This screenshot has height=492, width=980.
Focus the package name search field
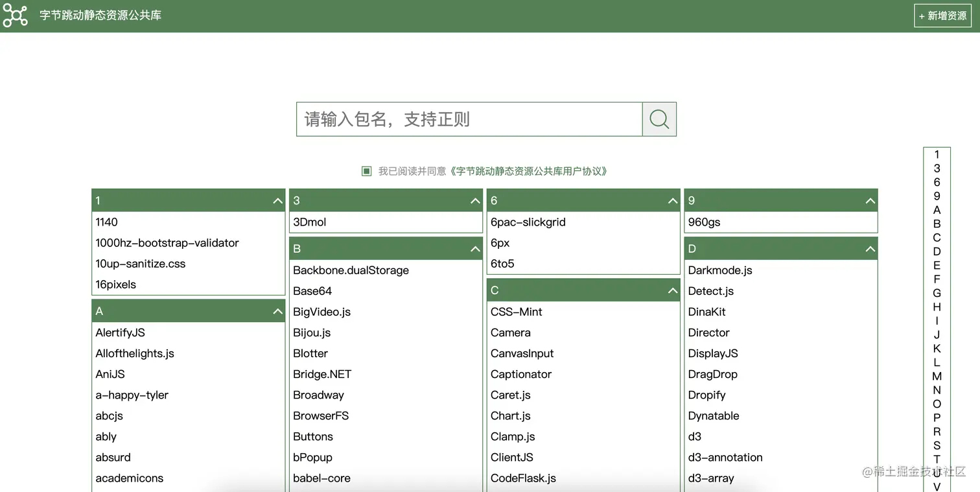click(469, 119)
